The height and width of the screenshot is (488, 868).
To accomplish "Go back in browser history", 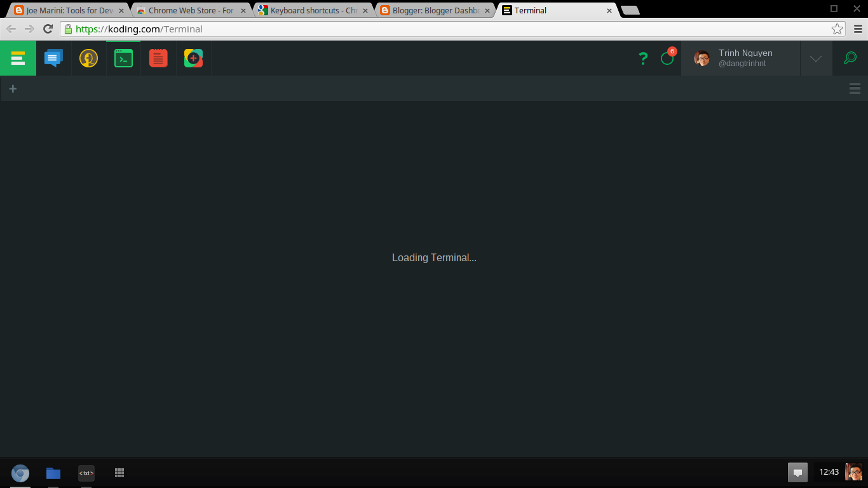I will tap(11, 29).
